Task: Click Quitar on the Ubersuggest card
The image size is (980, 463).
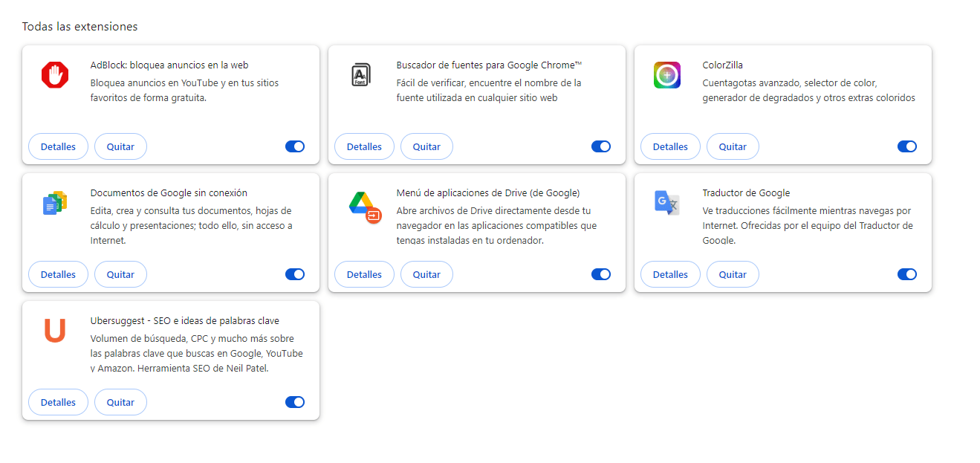Action: tap(120, 402)
